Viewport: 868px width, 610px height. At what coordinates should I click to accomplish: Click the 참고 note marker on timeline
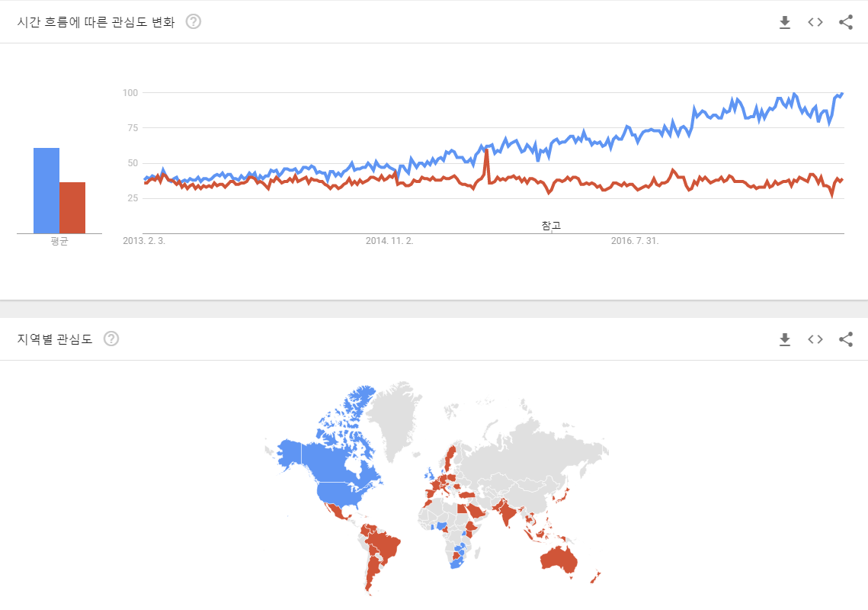(551, 225)
